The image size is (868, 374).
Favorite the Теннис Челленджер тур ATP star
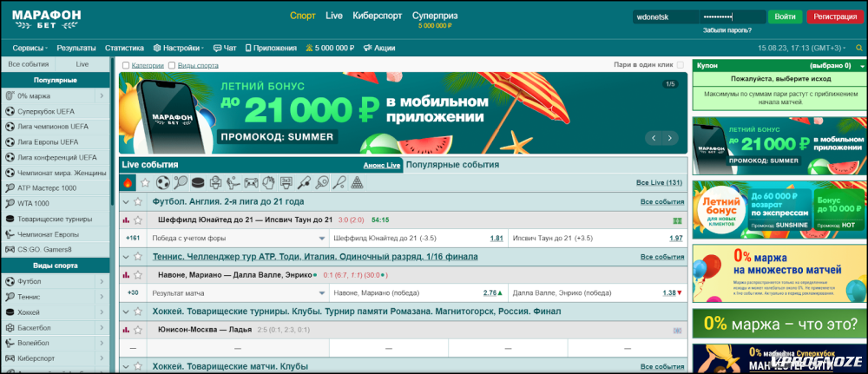[x=138, y=257]
